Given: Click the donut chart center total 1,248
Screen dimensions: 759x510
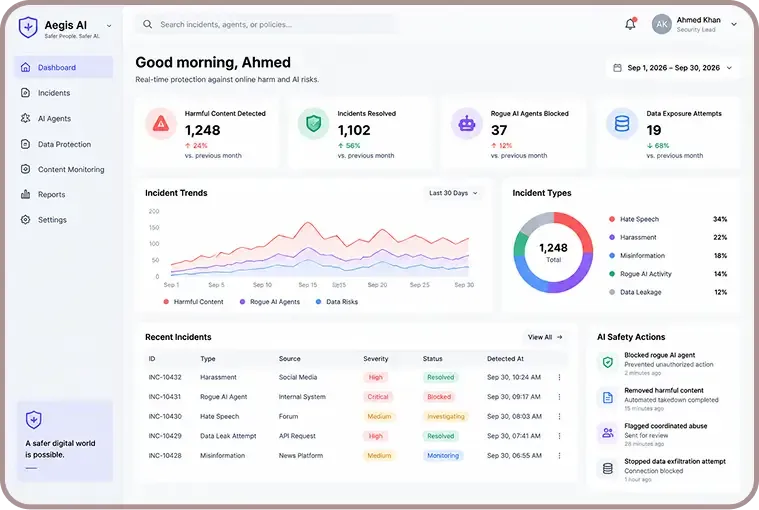Looking at the screenshot, I should click(553, 248).
